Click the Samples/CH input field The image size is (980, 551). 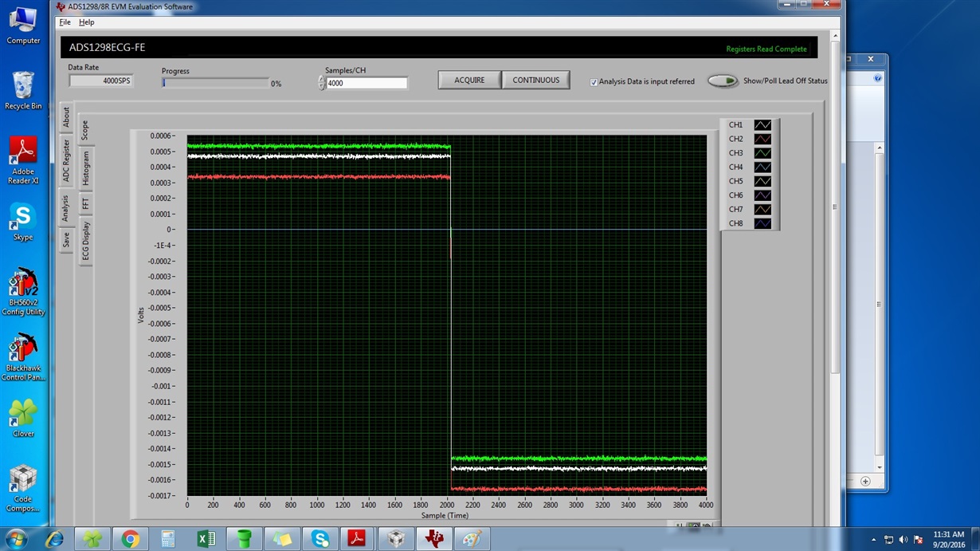pos(367,83)
